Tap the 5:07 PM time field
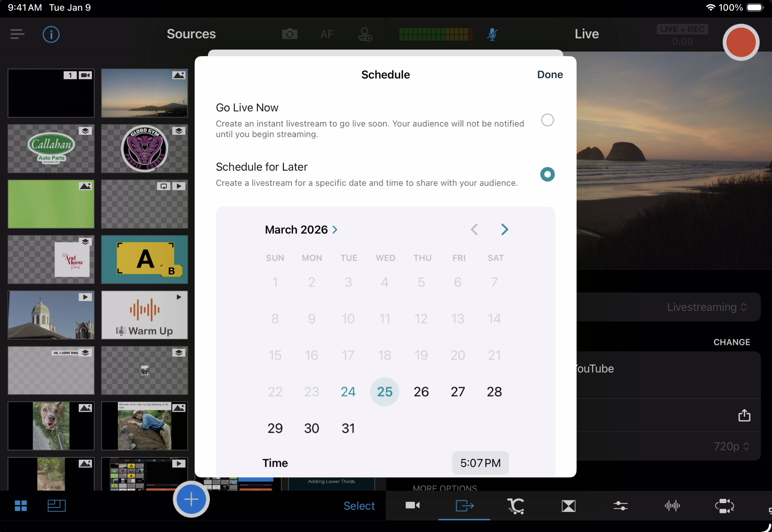This screenshot has height=532, width=772. [480, 463]
